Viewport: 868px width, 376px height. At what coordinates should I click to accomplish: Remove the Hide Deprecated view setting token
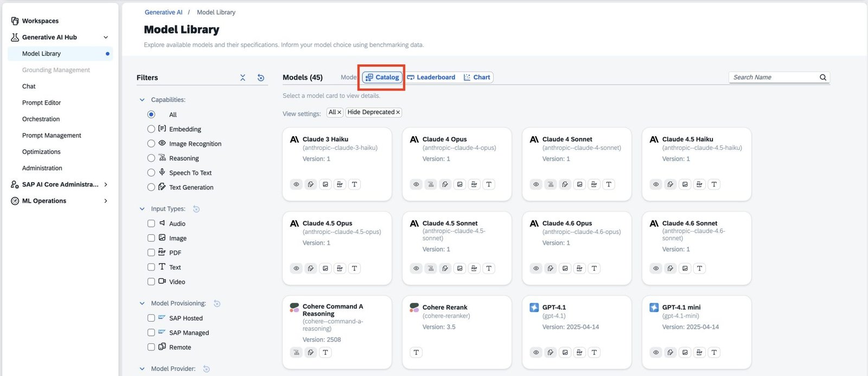tap(398, 112)
